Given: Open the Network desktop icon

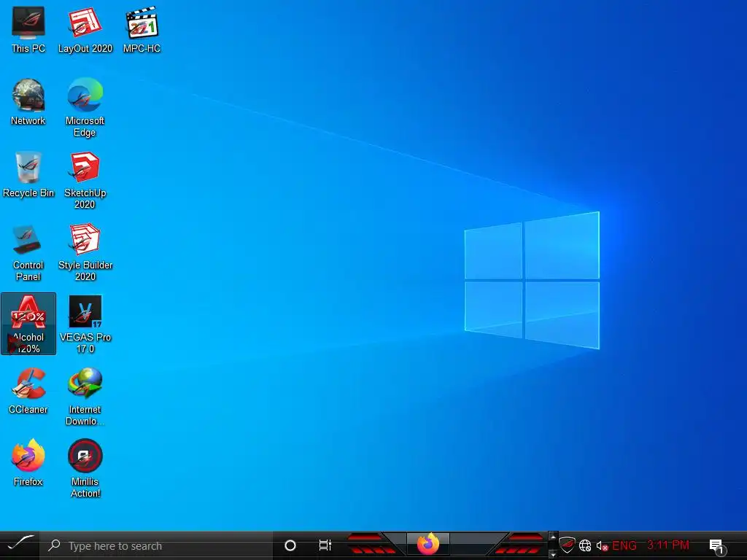Looking at the screenshot, I should point(28,102).
